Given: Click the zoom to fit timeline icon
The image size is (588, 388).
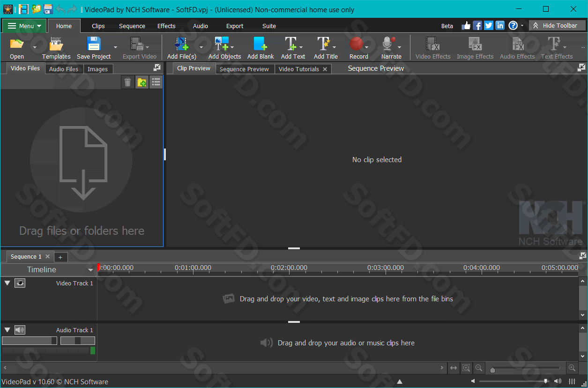Looking at the screenshot, I should pos(454,368).
